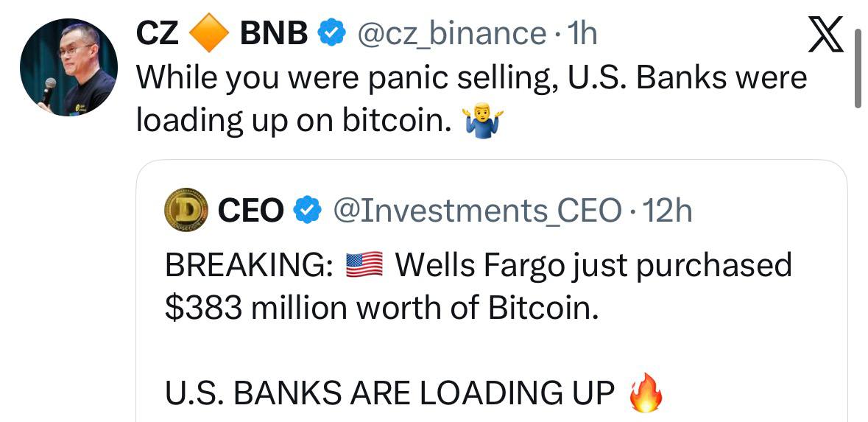Click the CZ display name
Screen dimensions: 868x422
pos(158,33)
